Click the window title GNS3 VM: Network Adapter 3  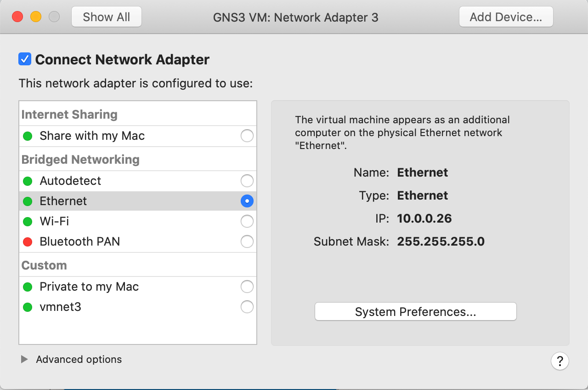[296, 17]
